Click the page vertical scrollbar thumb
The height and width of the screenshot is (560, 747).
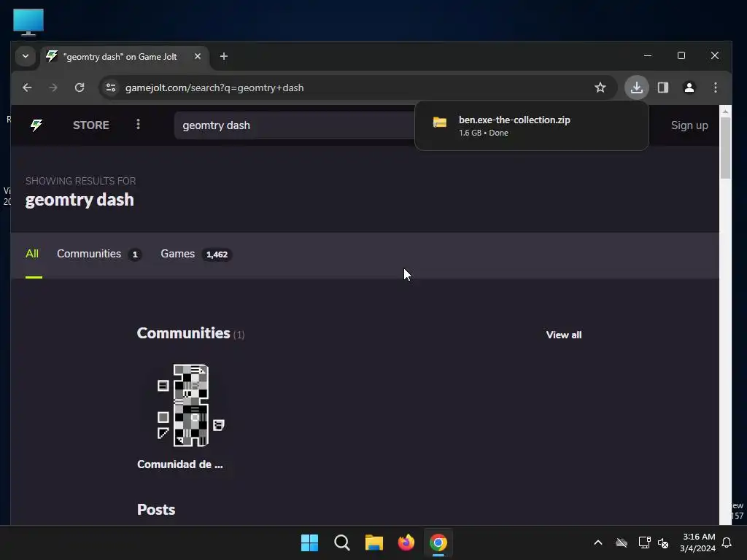pos(725,147)
